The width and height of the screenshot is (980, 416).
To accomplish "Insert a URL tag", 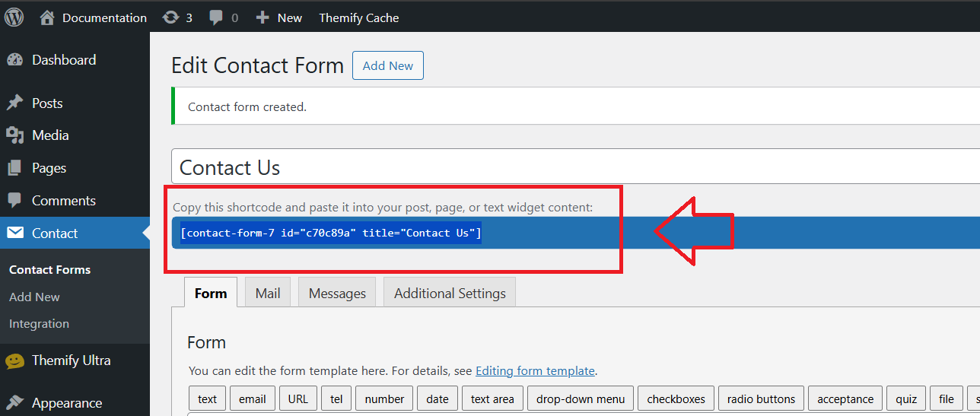I will coord(298,399).
